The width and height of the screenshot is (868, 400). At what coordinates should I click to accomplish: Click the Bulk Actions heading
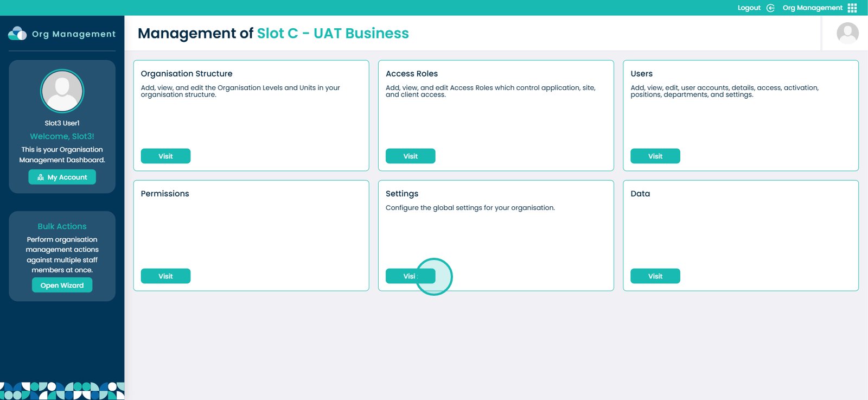coord(62,226)
